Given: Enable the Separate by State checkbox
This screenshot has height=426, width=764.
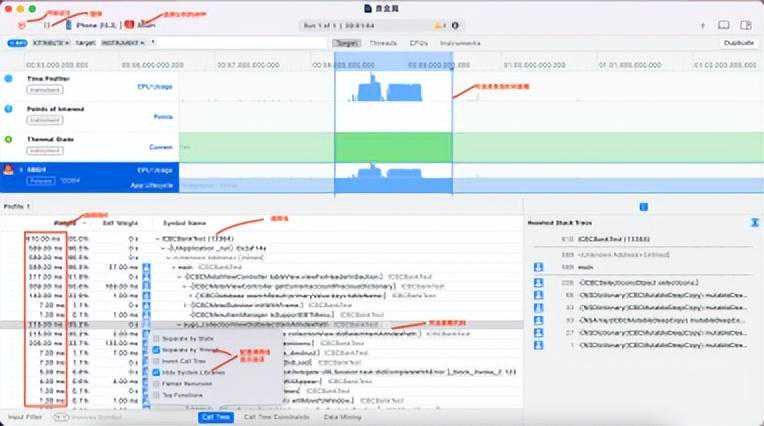Looking at the screenshot, I should pyautogui.click(x=158, y=338).
